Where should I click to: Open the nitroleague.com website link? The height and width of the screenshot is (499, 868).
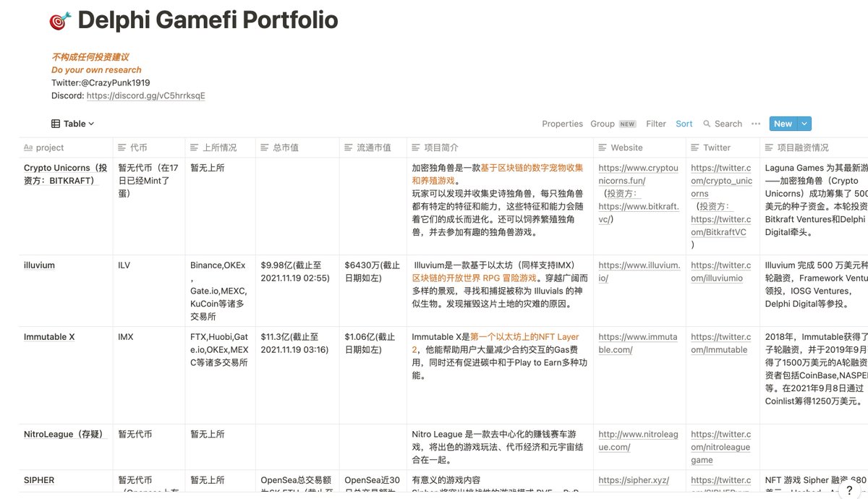639,440
